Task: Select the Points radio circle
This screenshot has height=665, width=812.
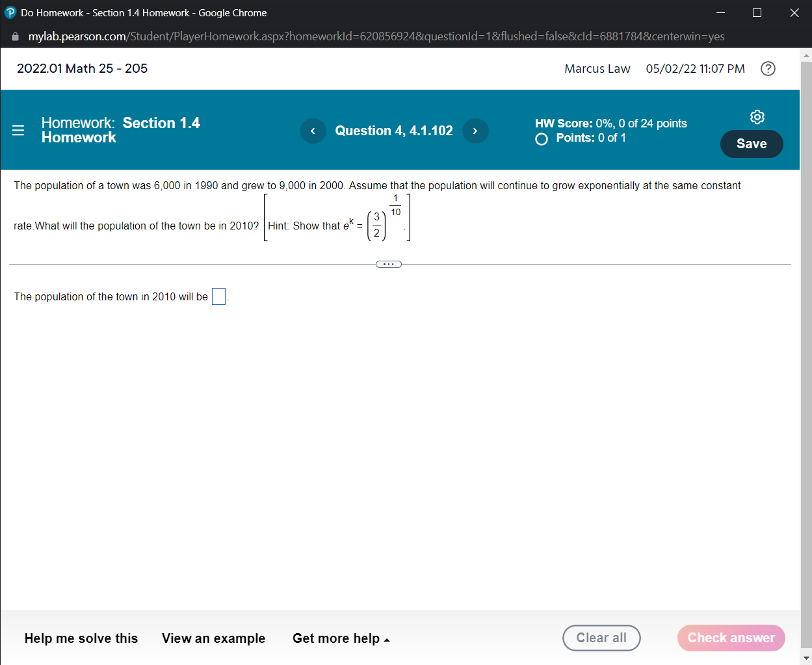Action: tap(541, 138)
